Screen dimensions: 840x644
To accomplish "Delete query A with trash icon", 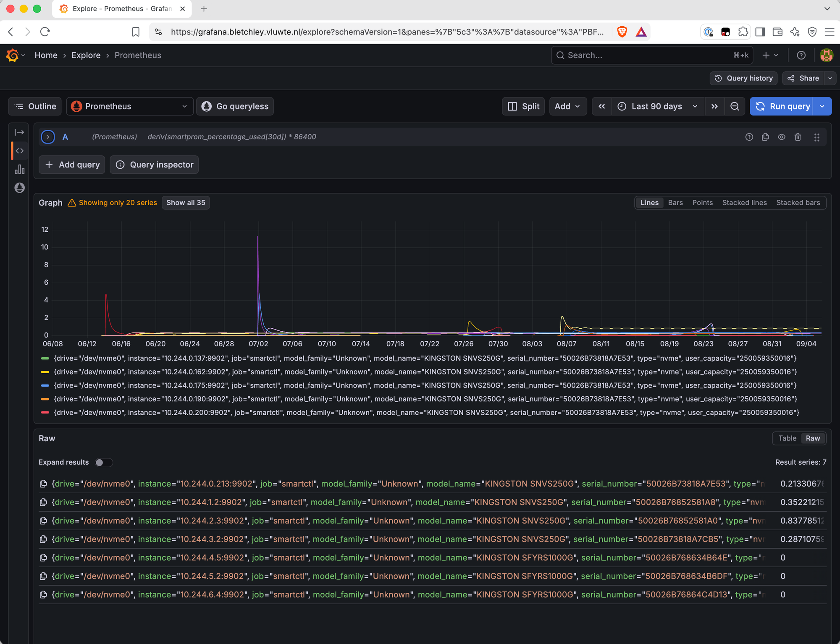I will pyautogui.click(x=798, y=137).
